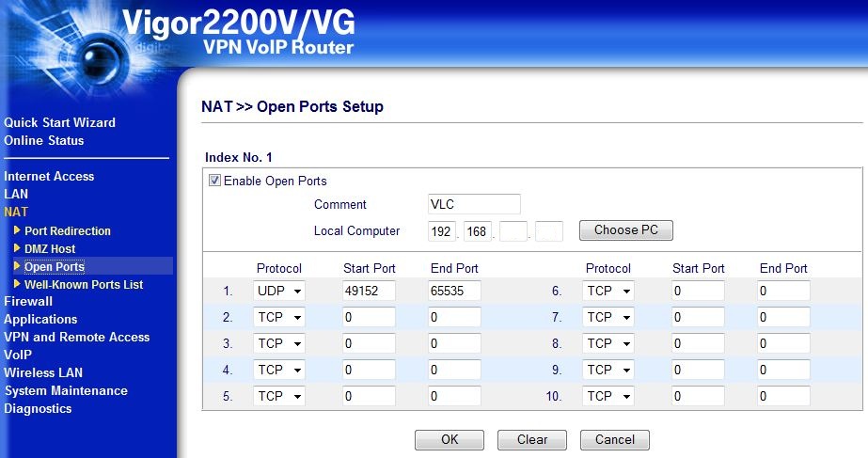Viewport: 868px width, 458px height.
Task: Click row 2 End Port field
Action: point(454,317)
